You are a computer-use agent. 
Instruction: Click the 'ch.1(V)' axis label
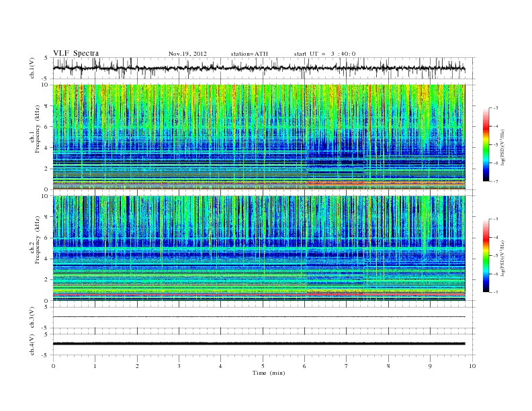32,68
